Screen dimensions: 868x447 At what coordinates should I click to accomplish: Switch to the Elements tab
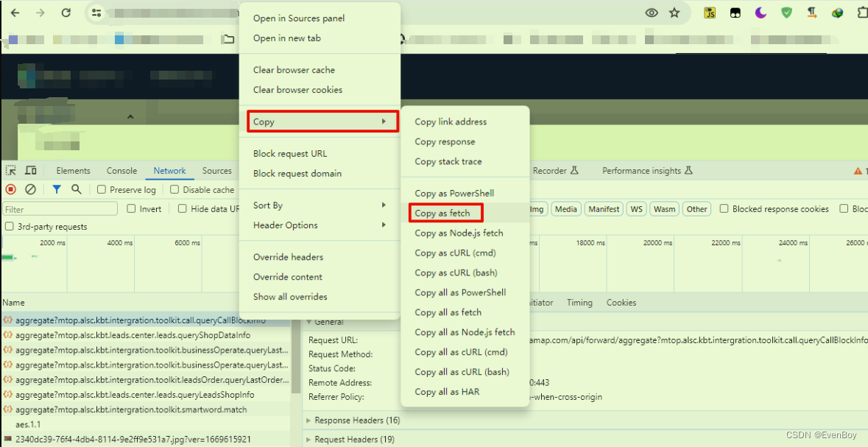point(74,171)
